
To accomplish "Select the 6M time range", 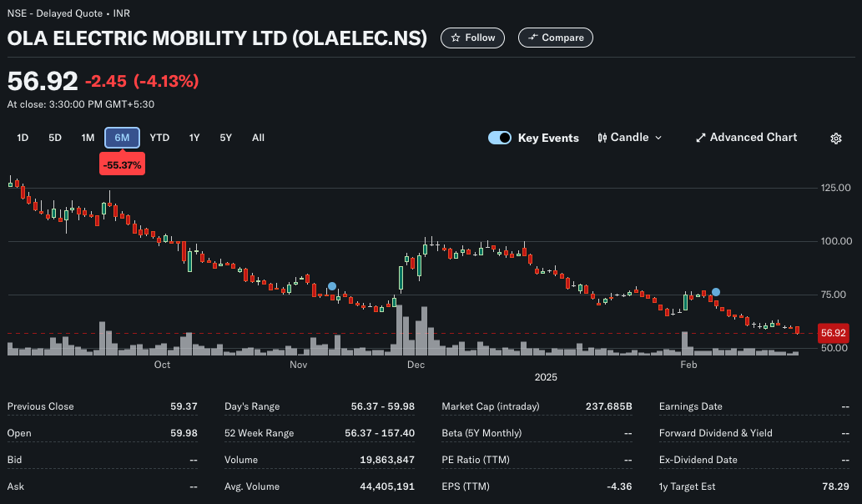I will tap(122, 138).
